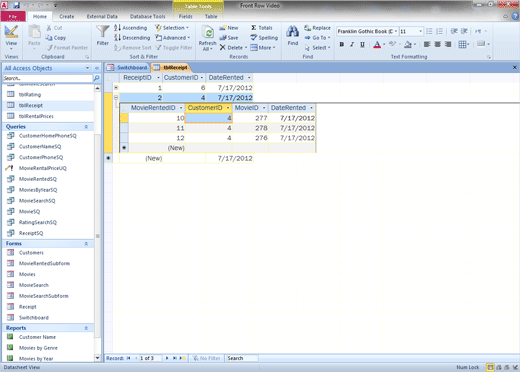Switch to Fields tab
Image resolution: width=520 pixels, height=372 pixels.
tap(186, 16)
